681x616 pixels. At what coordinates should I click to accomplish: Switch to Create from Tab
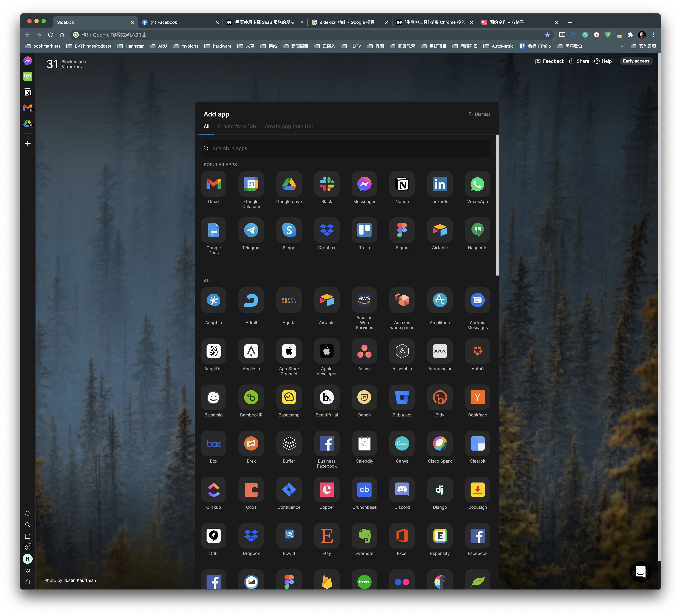click(x=237, y=126)
